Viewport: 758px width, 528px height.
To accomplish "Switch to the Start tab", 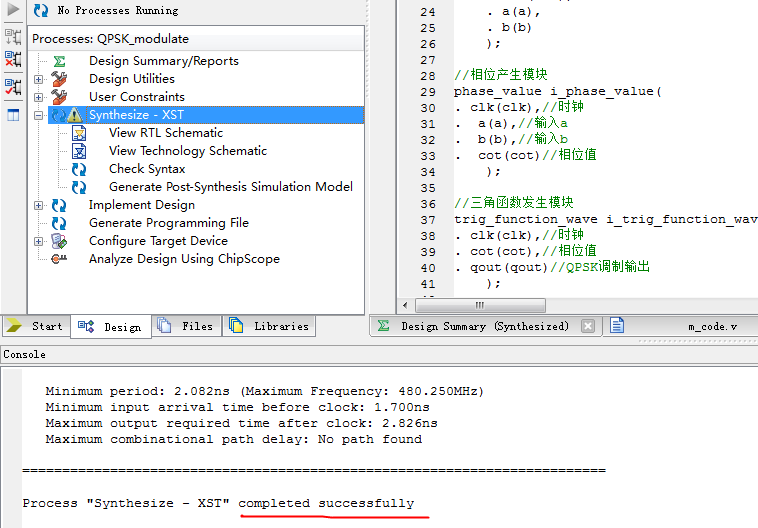I will click(36, 326).
